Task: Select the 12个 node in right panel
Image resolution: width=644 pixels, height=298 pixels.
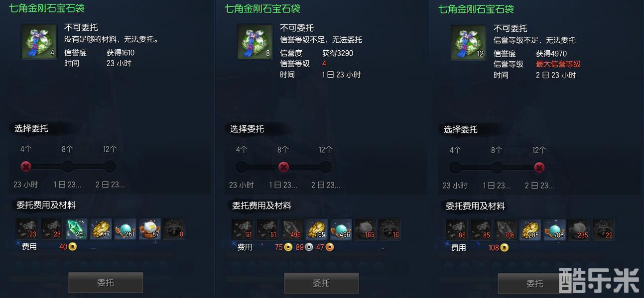Action: pos(539,168)
